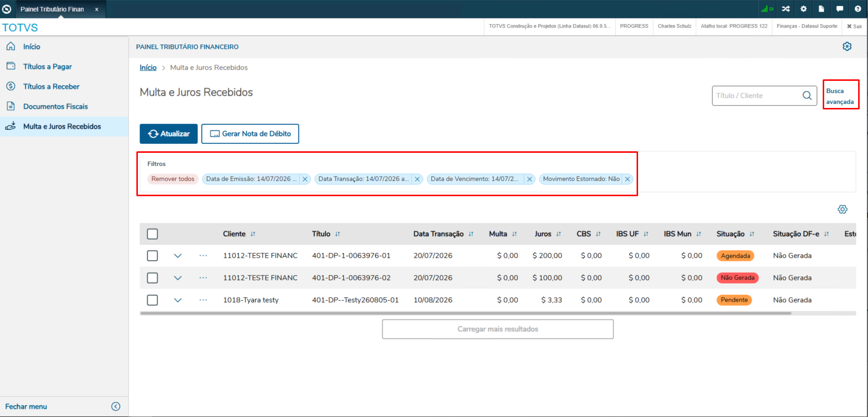Open the chat bubble icon in top bar
Viewport: 868px width, 417px height.
[839, 9]
